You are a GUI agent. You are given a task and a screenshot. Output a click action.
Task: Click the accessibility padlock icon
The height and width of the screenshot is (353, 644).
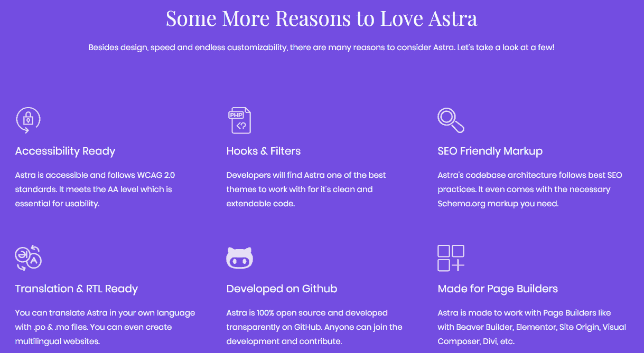(x=28, y=120)
